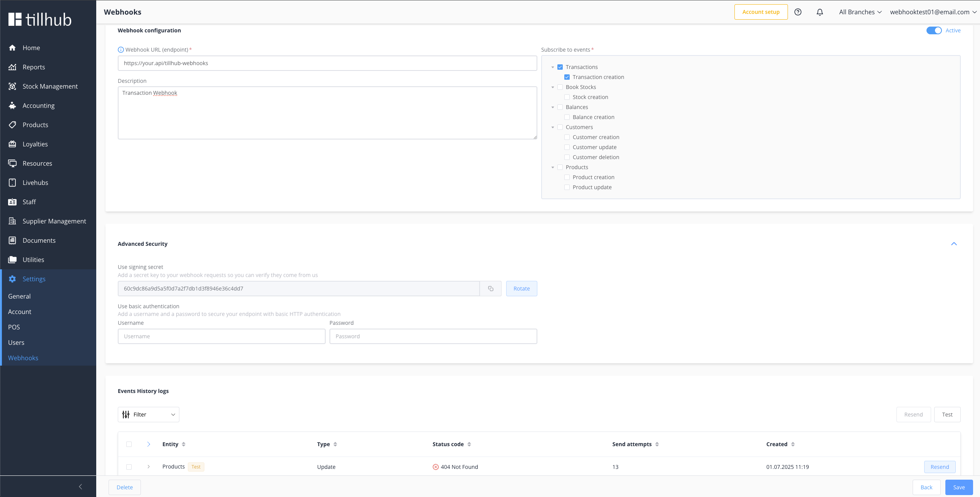This screenshot has width=980, height=497.
Task: Open General settings submenu item
Action: [19, 296]
